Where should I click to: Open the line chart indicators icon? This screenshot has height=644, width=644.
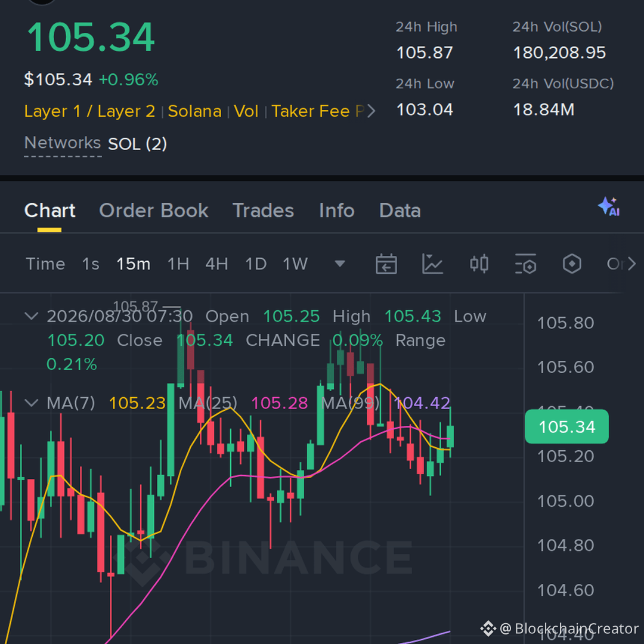[432, 264]
